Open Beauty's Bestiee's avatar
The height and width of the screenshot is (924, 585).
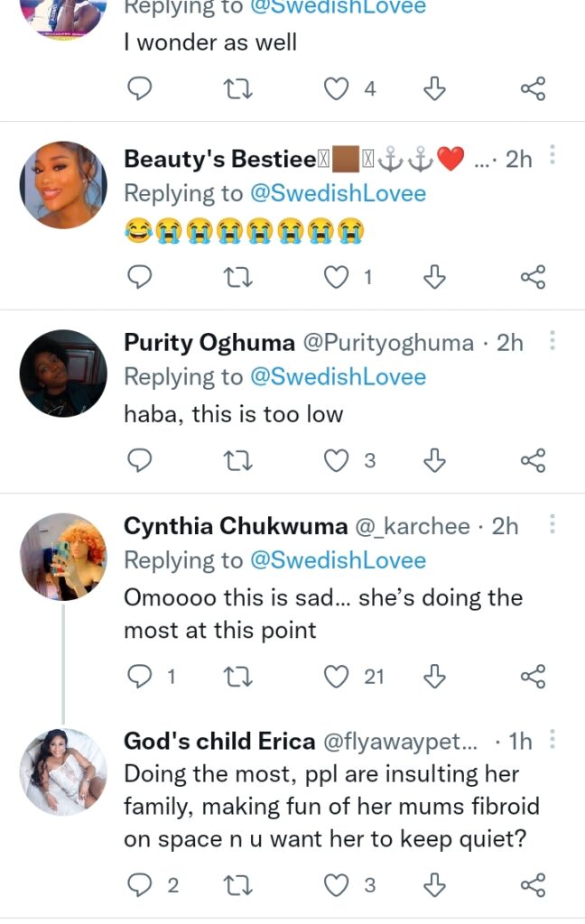63,186
